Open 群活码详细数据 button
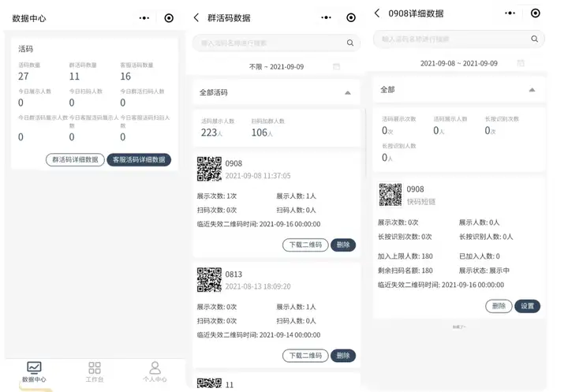Screen dimensions: 568x392 pyautogui.click(x=75, y=160)
